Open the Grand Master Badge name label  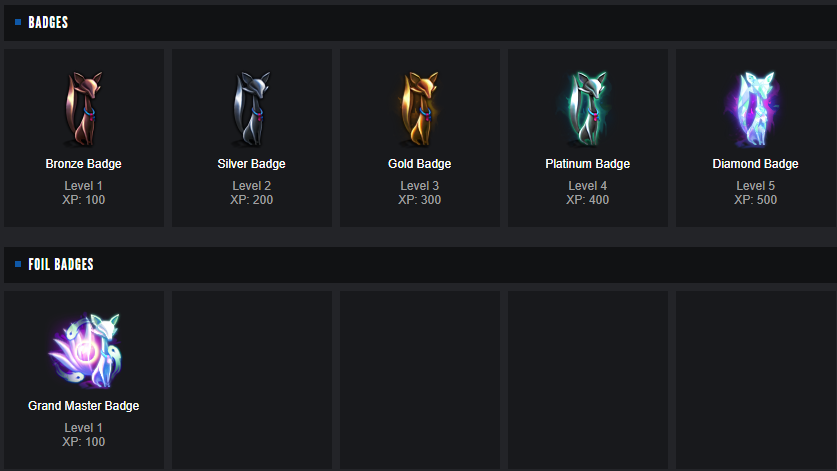coord(84,406)
